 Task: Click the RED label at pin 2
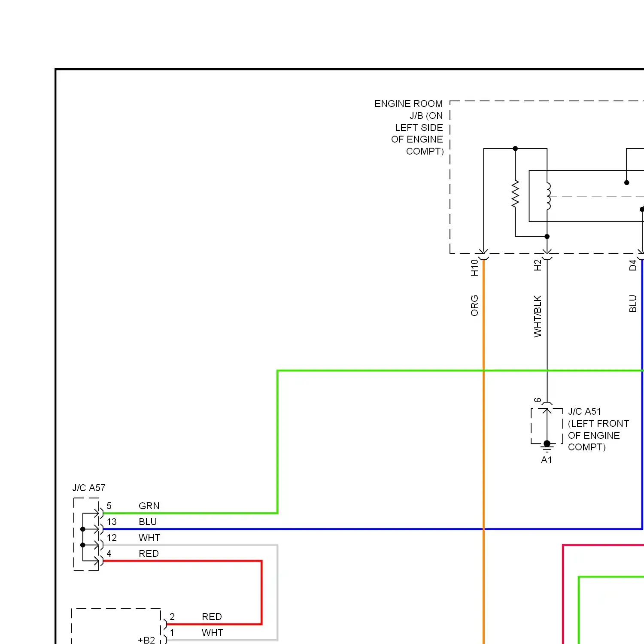coord(212,617)
